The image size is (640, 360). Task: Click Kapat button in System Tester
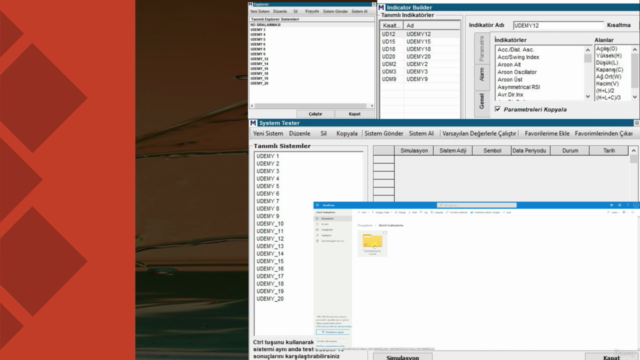click(611, 357)
